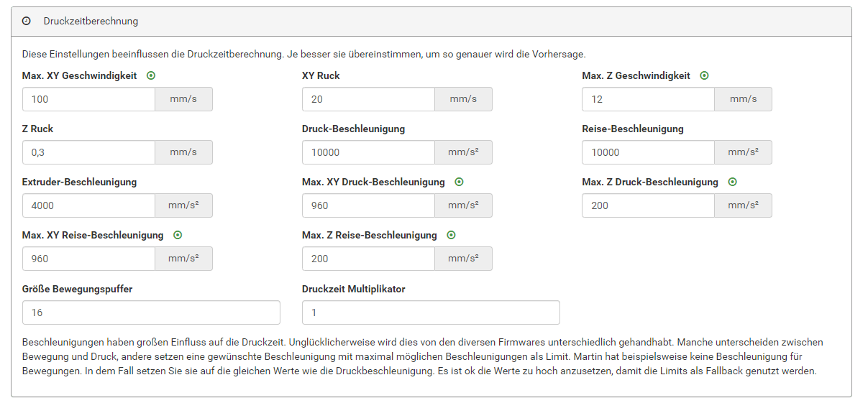Image resolution: width=868 pixels, height=403 pixels.
Task: Click green icon beside Max. XY Druck-Beschleunigung
Action: 459,182
